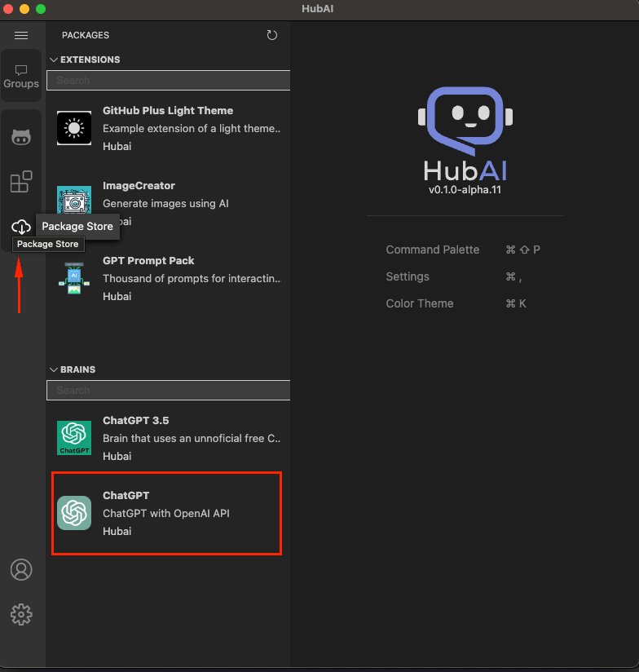Open the user account icon
This screenshot has height=672, width=639.
pyautogui.click(x=21, y=569)
